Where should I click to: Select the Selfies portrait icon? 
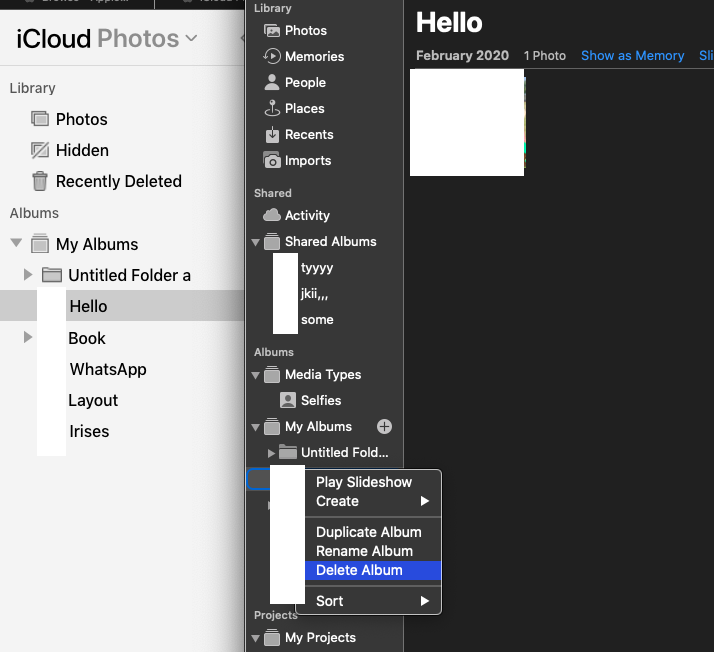coord(288,400)
